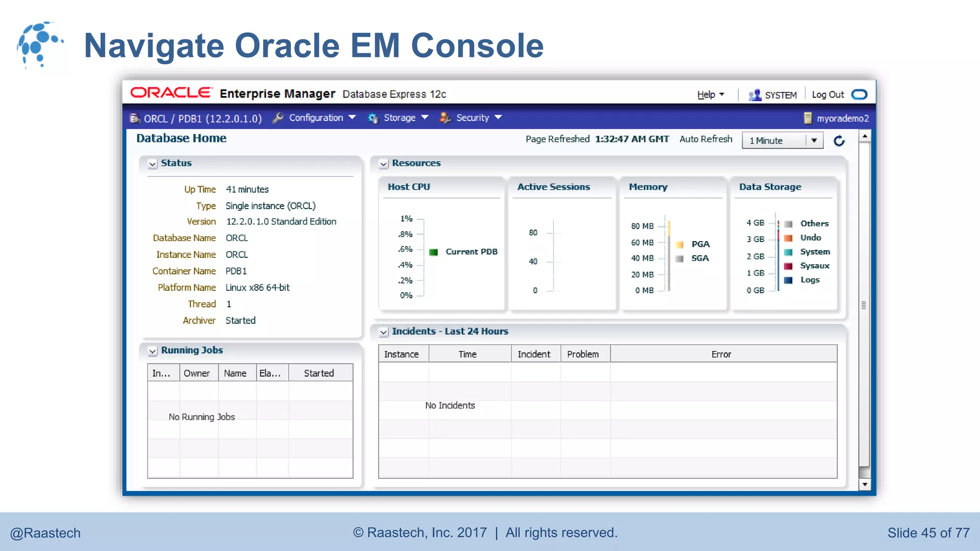Click the refresh page icon
Screen dimensions: 980x551
click(839, 141)
